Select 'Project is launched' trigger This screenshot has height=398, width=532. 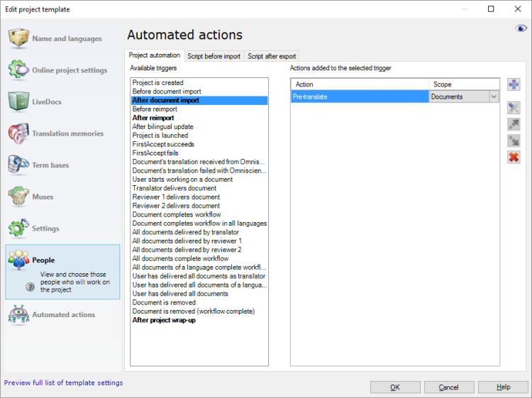pyautogui.click(x=160, y=136)
